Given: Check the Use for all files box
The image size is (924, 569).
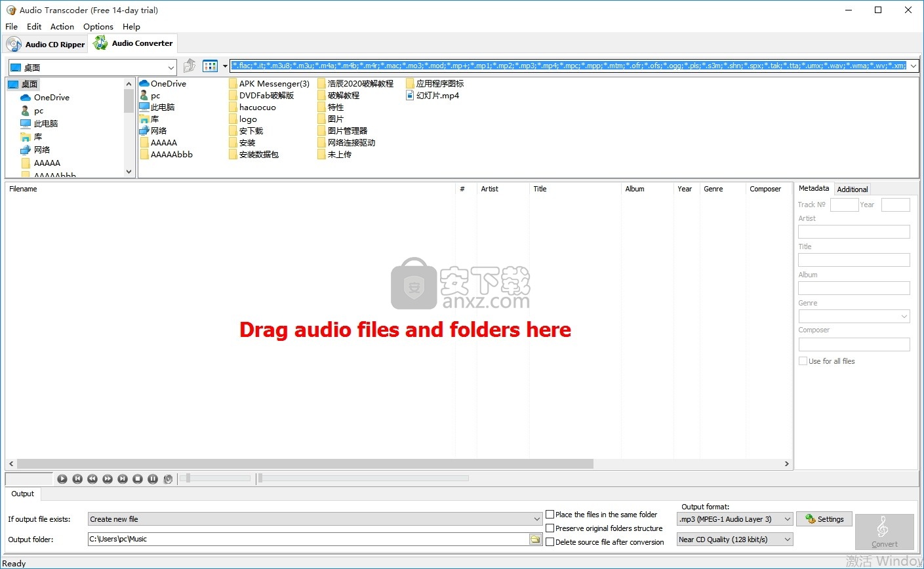Looking at the screenshot, I should 803,361.
